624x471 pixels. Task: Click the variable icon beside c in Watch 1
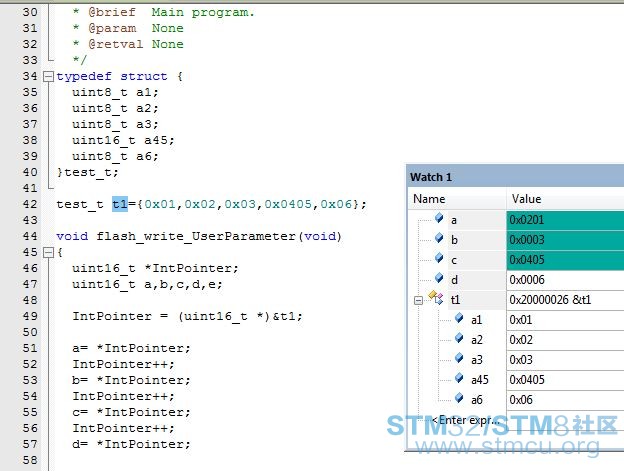pyautogui.click(x=439, y=258)
